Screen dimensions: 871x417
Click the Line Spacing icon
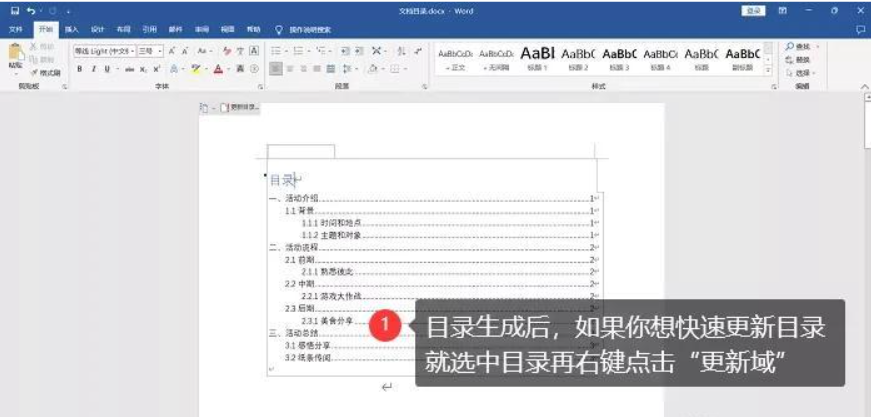pyautogui.click(x=347, y=69)
